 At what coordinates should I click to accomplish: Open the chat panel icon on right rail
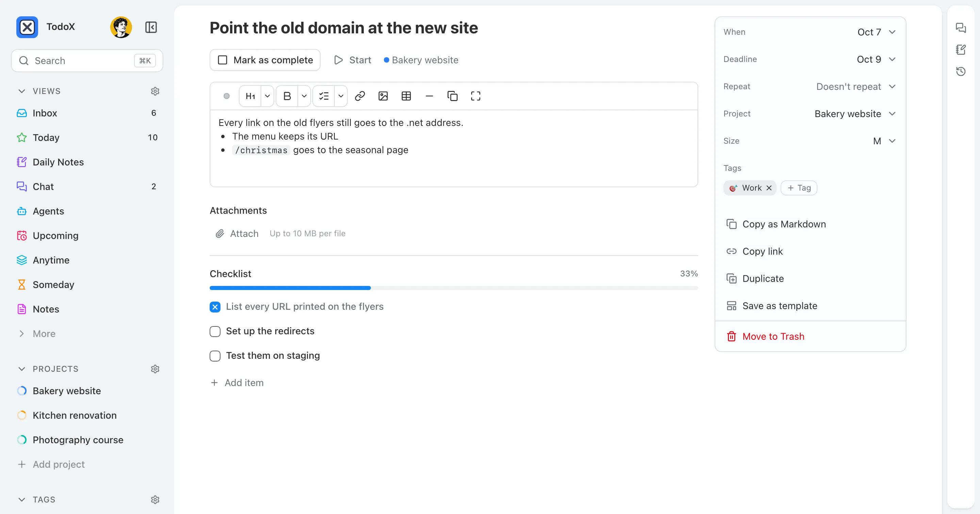coord(961,28)
